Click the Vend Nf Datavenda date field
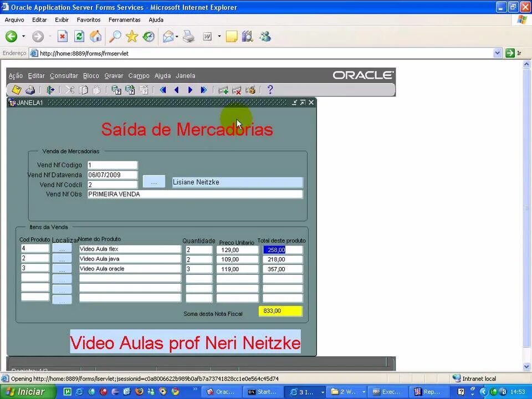532x399 pixels. (x=112, y=175)
